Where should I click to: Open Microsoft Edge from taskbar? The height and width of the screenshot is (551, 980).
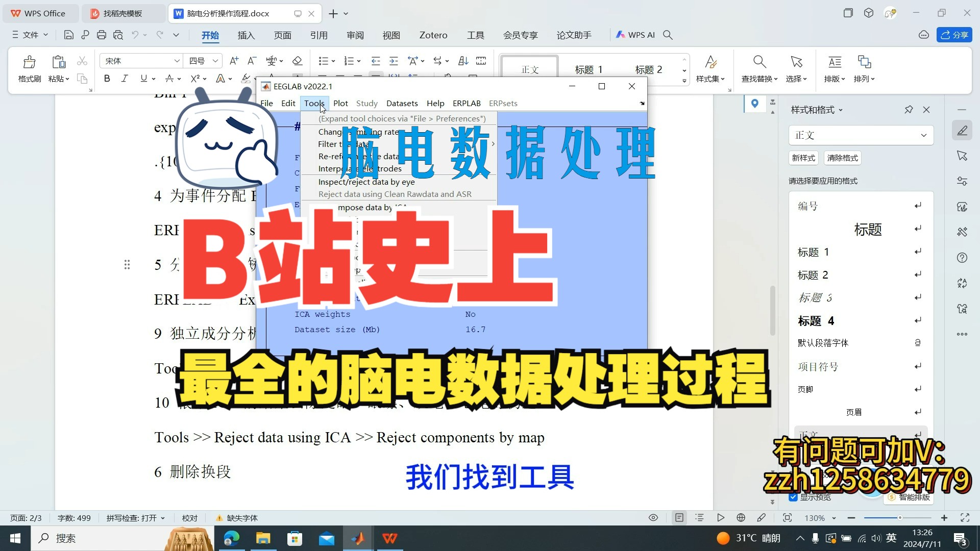[x=231, y=538]
